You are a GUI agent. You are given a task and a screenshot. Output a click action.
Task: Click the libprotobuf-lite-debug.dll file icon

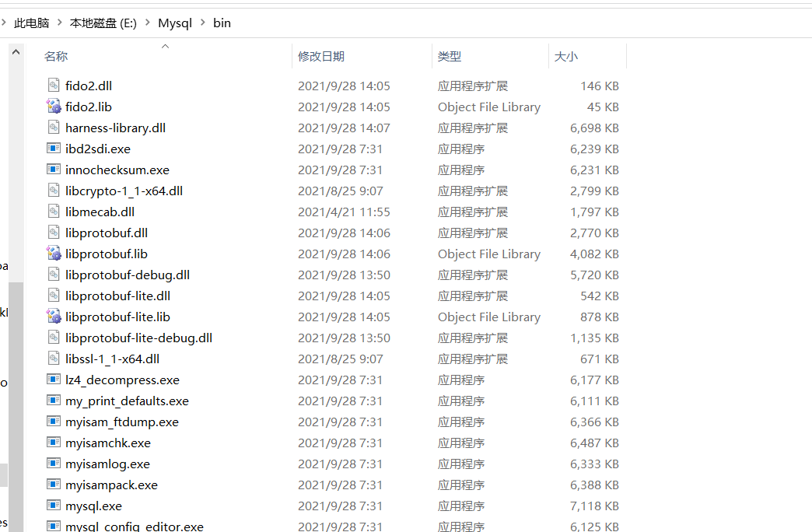click(54, 338)
